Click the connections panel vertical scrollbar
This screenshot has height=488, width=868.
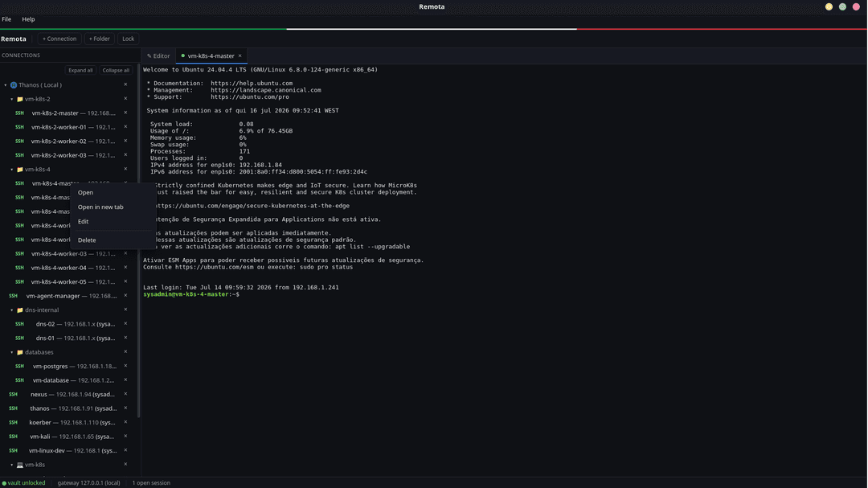(x=138, y=241)
